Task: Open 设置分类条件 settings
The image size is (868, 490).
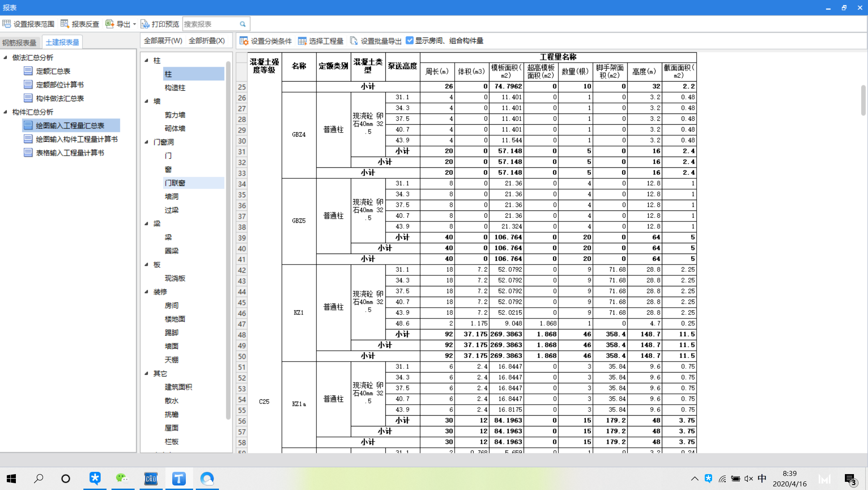Action: click(266, 41)
